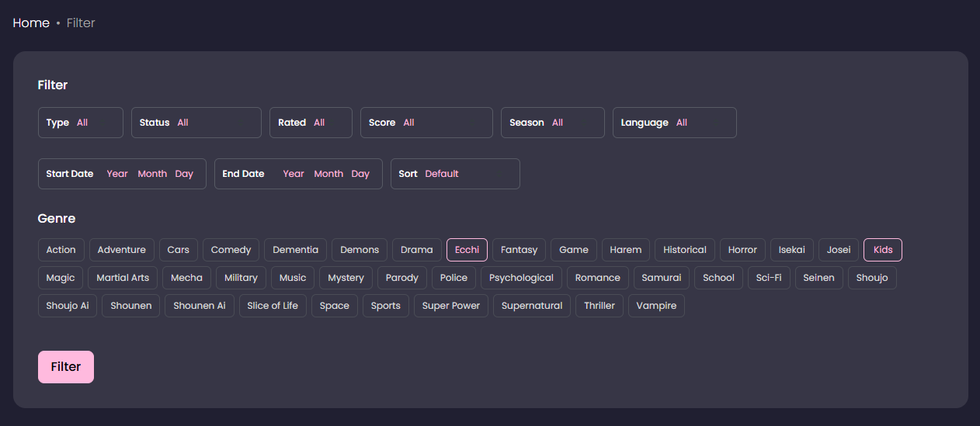Choose End Date Month
Viewport: 980px width, 426px height.
[328, 174]
